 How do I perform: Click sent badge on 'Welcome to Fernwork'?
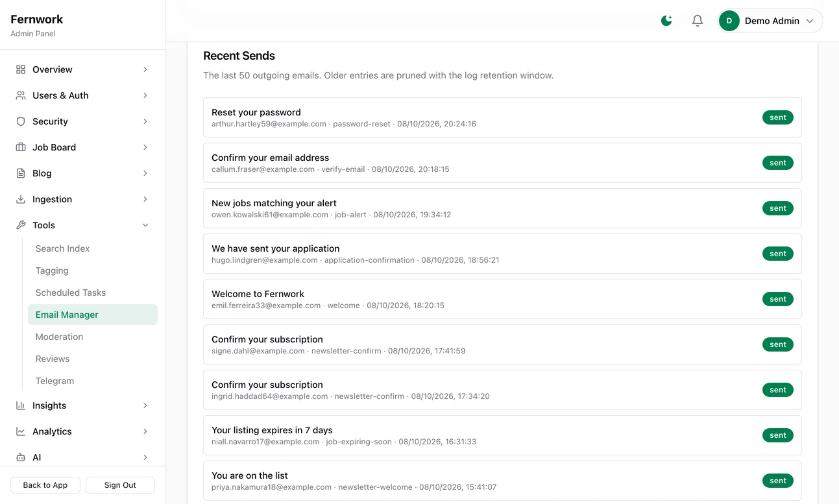[778, 299]
